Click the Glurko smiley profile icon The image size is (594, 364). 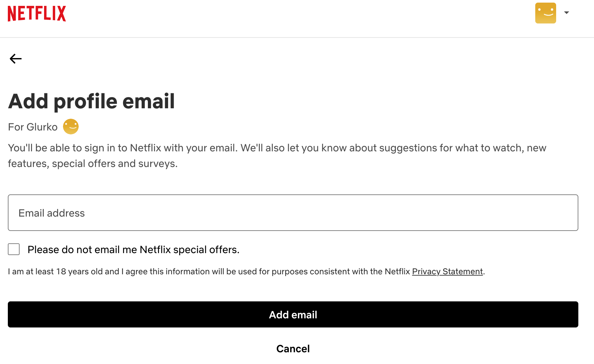[x=71, y=127]
